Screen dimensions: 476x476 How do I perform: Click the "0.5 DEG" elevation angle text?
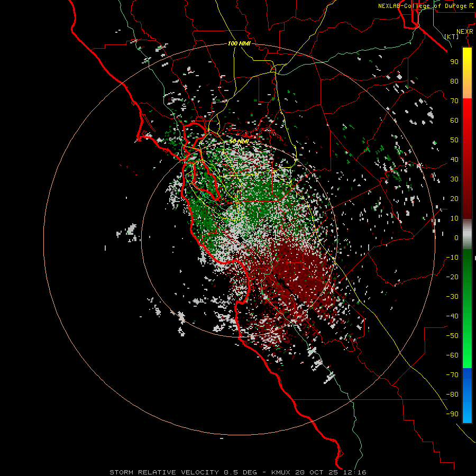[x=241, y=472]
